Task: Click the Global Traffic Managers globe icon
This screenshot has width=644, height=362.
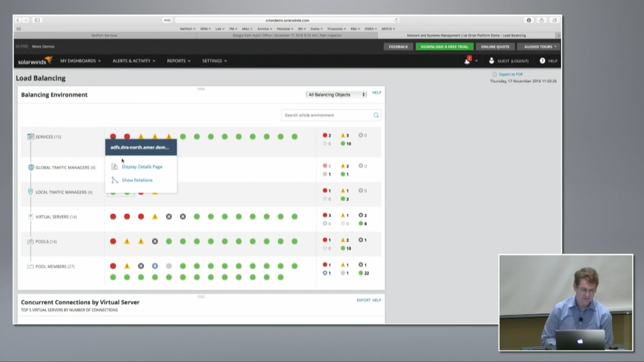Action: [x=31, y=167]
